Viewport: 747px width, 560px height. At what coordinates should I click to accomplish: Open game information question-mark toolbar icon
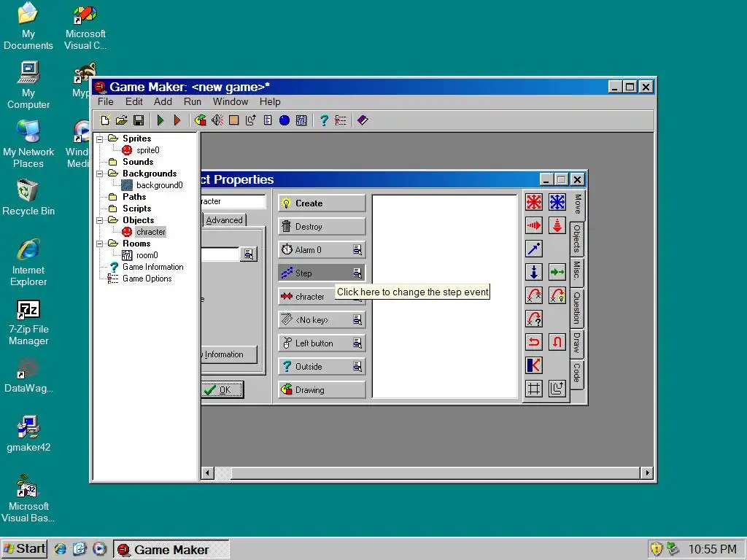(x=324, y=120)
